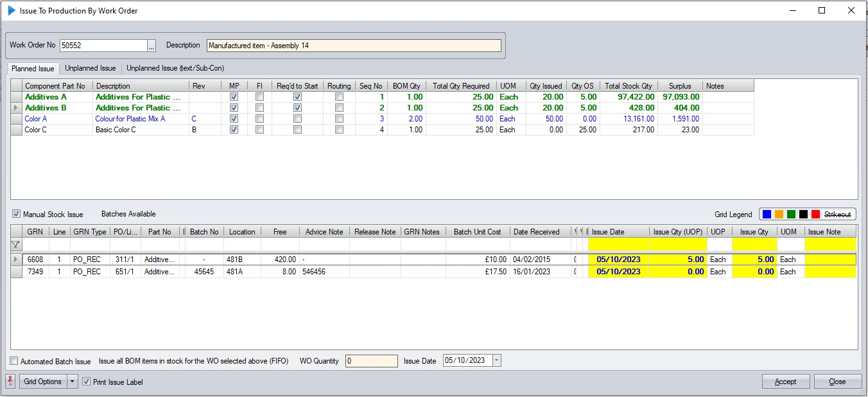Click row selector arrow for Additives B
The image size is (868, 397).
[16, 108]
